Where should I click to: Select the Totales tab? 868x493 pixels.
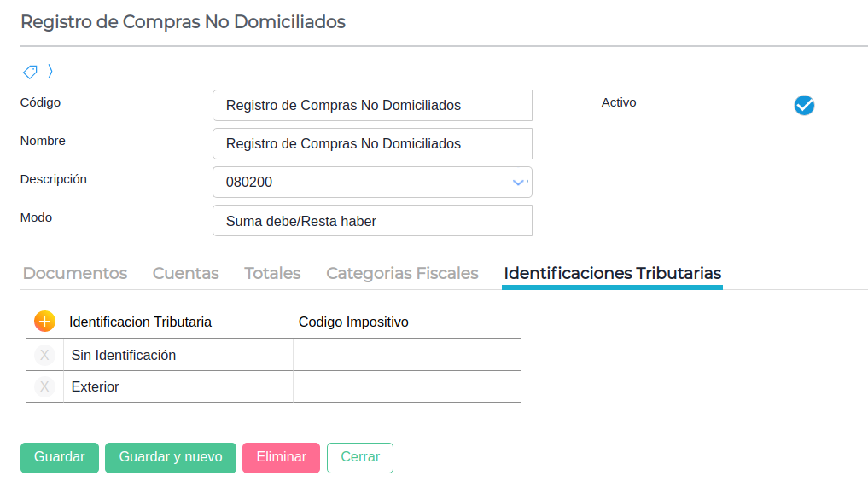pos(272,274)
